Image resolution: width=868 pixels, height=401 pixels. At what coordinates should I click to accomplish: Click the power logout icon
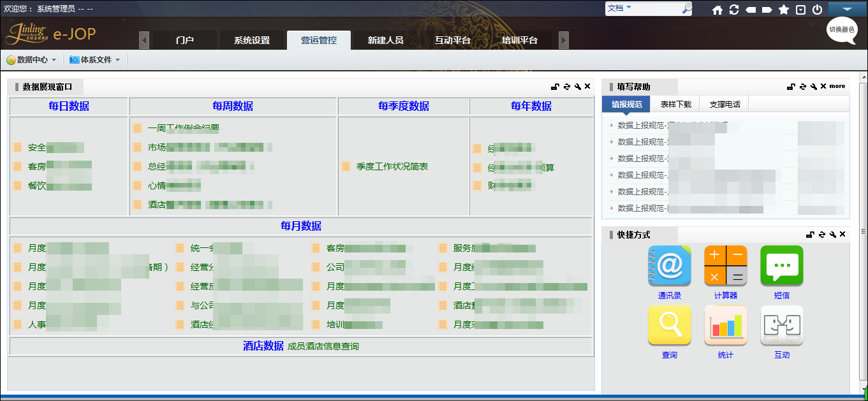pos(817,10)
